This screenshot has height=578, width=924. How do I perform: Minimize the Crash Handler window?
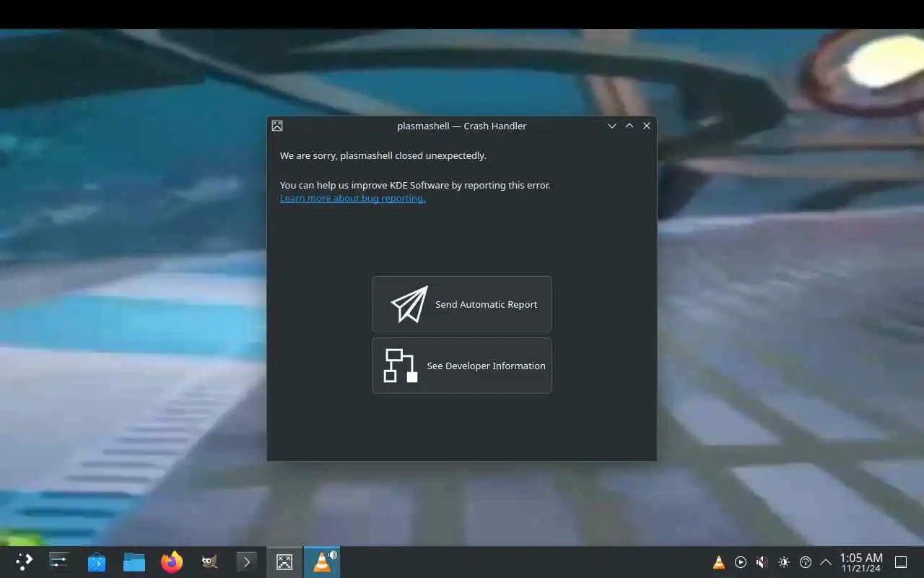(612, 126)
